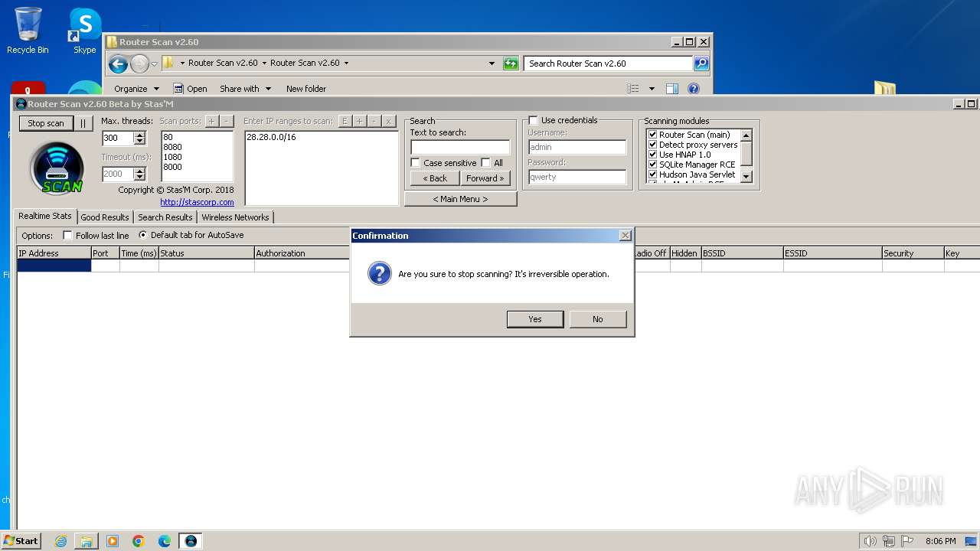This screenshot has width=980, height=551.
Task: Switch to Router Scan taskbar button
Action: pyautogui.click(x=191, y=541)
